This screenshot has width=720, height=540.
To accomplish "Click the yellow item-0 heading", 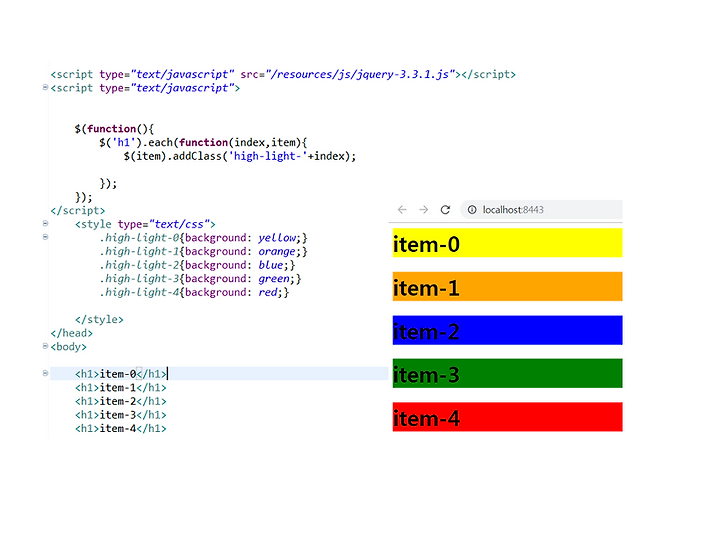I will coord(507,243).
